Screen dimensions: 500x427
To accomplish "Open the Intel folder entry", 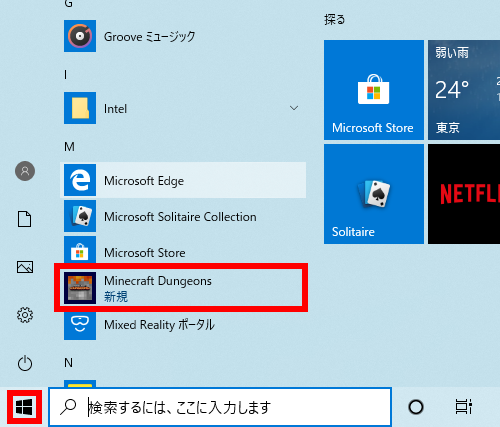I will point(183,108).
